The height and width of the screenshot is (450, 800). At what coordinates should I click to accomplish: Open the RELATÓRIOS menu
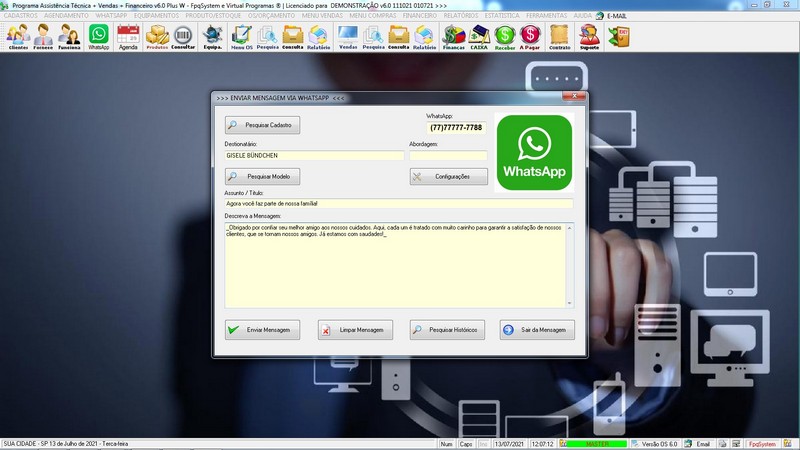click(461, 16)
